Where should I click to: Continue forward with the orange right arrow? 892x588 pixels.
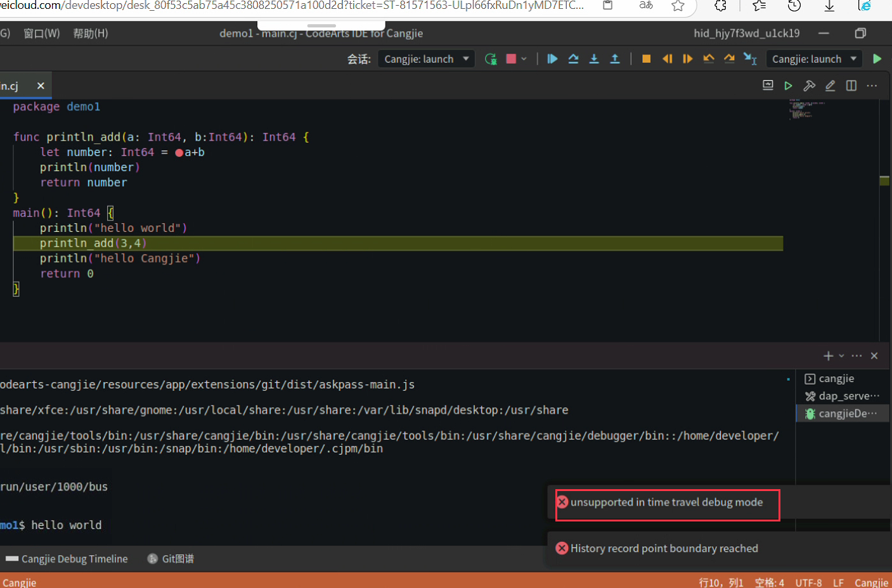[x=688, y=59]
